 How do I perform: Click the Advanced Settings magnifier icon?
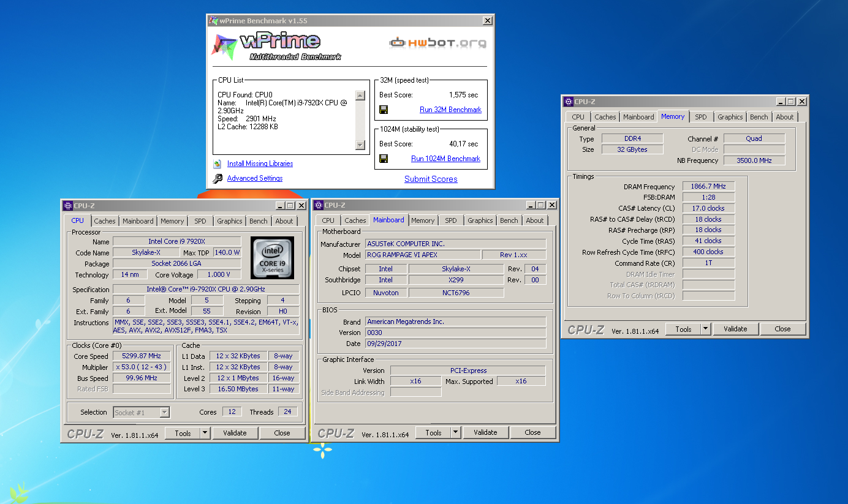click(218, 178)
